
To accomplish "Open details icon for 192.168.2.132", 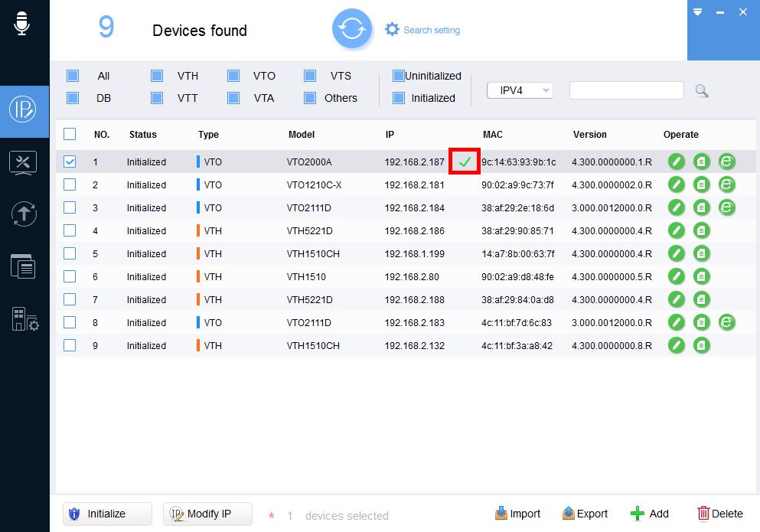I will click(701, 345).
